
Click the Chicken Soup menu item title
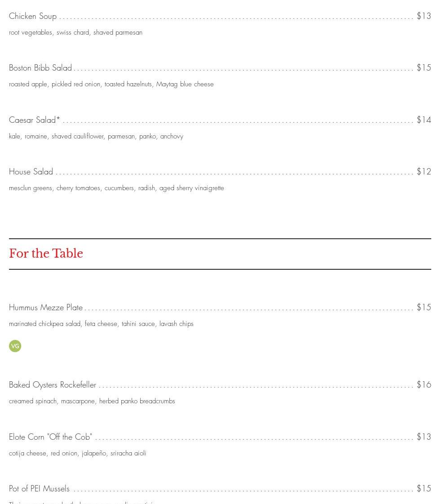point(33,16)
